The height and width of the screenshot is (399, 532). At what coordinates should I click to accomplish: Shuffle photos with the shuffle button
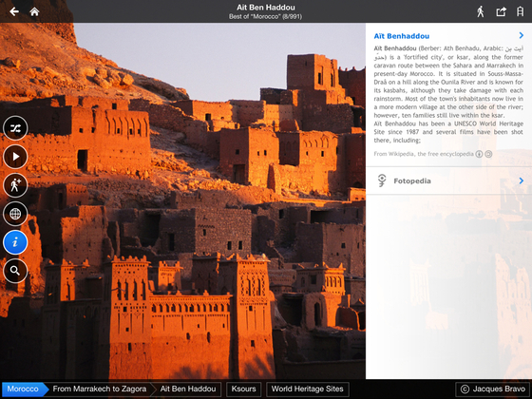(x=15, y=128)
